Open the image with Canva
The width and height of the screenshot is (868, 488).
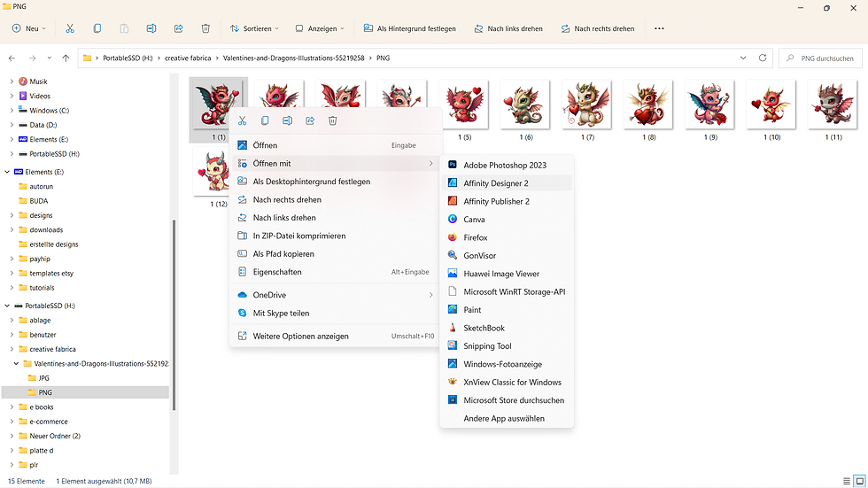[x=507, y=219]
